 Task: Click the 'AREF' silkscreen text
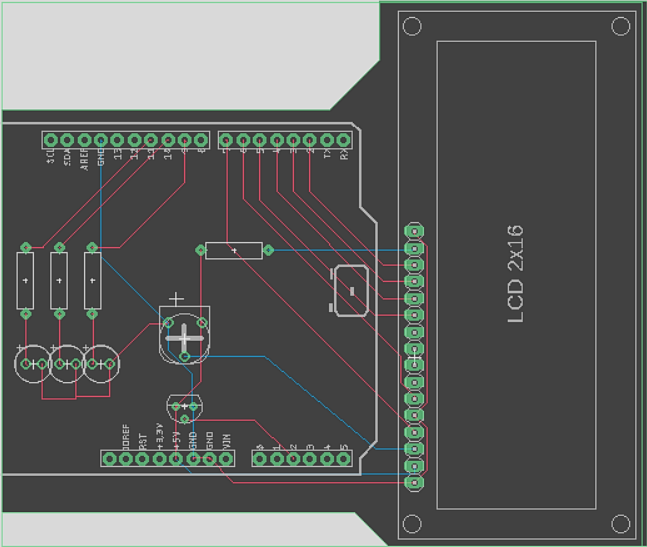pos(84,160)
